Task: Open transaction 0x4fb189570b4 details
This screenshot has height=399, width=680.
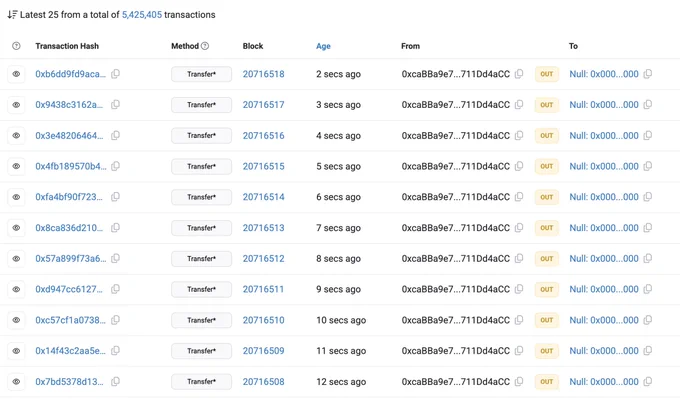Action: [x=71, y=166]
